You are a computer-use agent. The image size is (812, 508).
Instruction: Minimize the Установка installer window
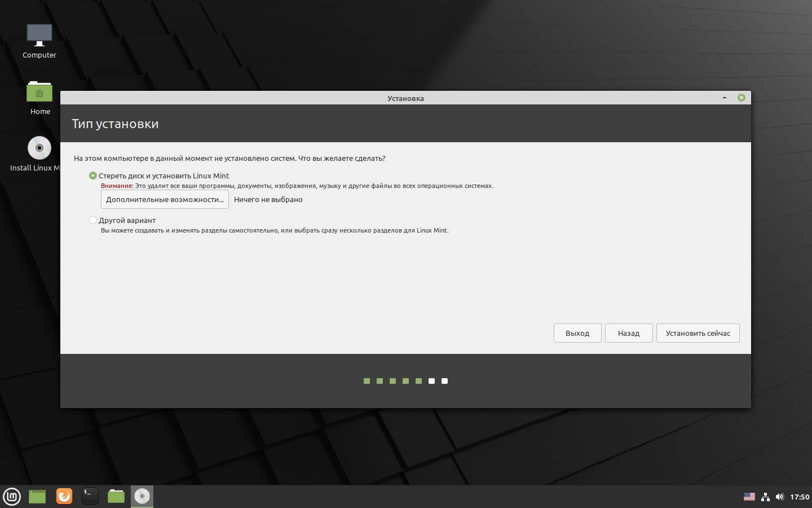pos(725,98)
